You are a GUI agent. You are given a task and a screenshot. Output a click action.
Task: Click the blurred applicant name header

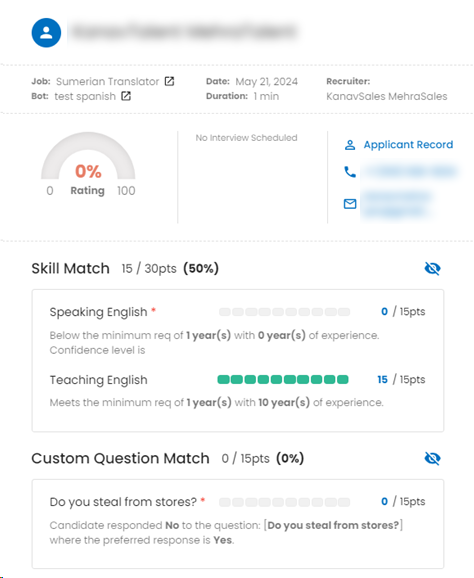click(x=184, y=32)
